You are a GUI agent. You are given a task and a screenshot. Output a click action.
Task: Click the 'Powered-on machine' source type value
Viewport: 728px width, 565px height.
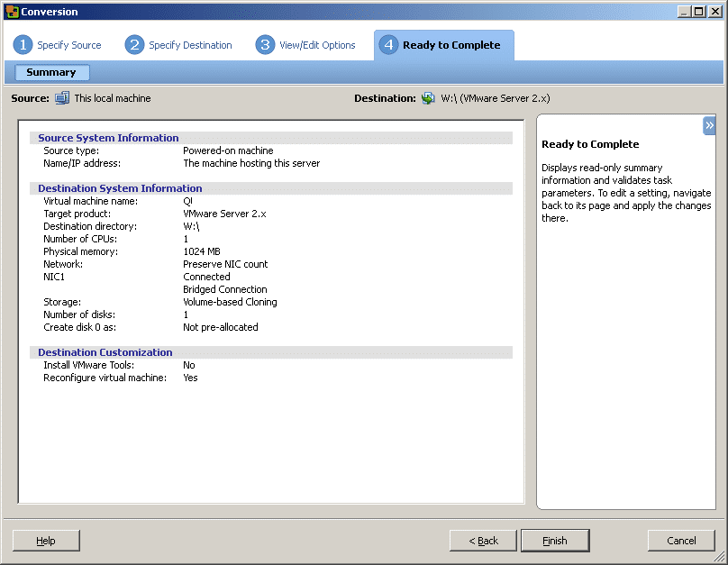[228, 150]
